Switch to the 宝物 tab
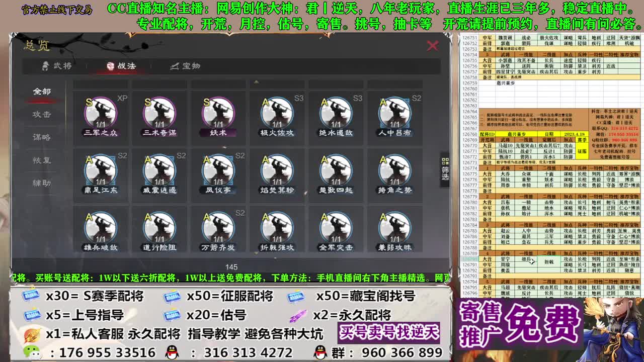 185,66
